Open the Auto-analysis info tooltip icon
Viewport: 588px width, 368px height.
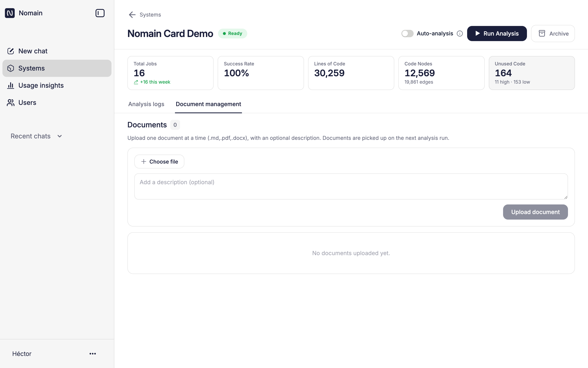[x=460, y=34]
